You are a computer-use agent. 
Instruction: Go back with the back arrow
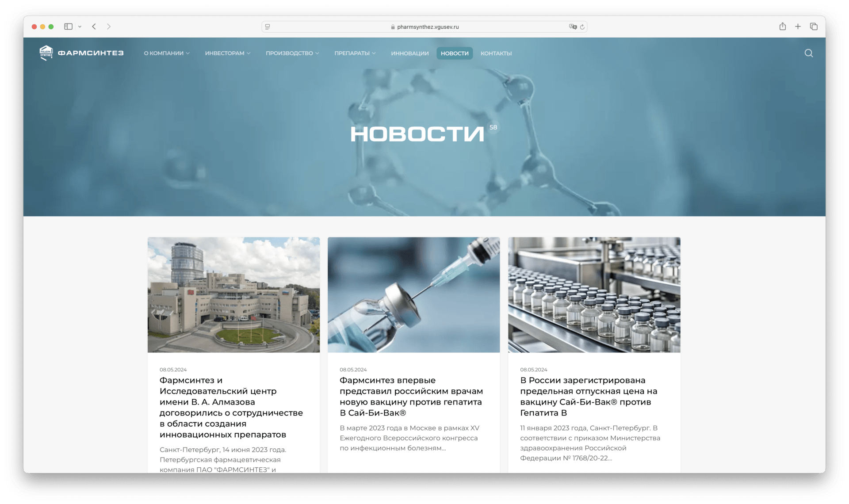94,27
